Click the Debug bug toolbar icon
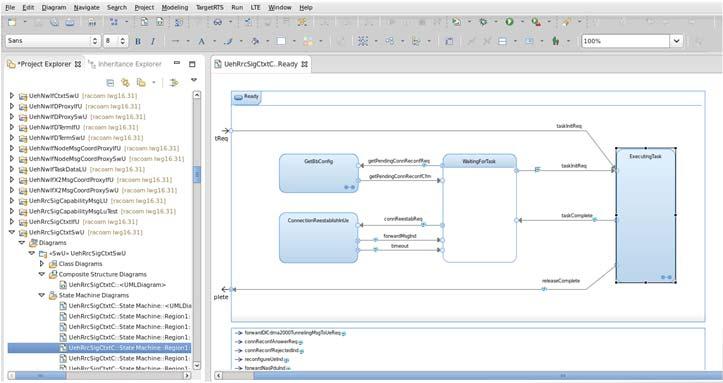Viewport: 723px width, 383px height. click(x=483, y=22)
